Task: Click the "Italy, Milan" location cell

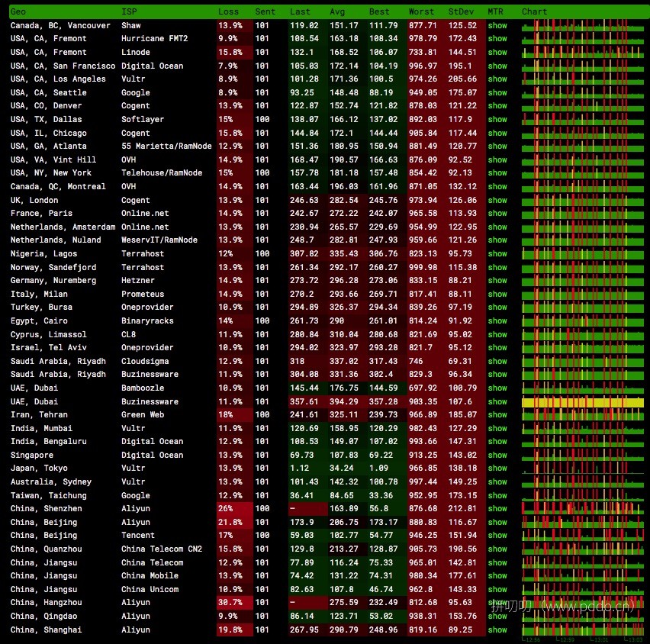Action: 39,294
